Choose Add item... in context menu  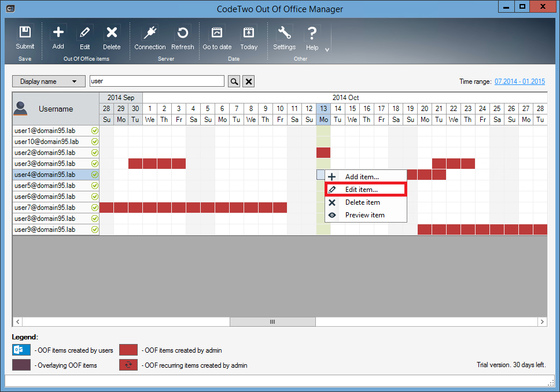tap(366, 177)
